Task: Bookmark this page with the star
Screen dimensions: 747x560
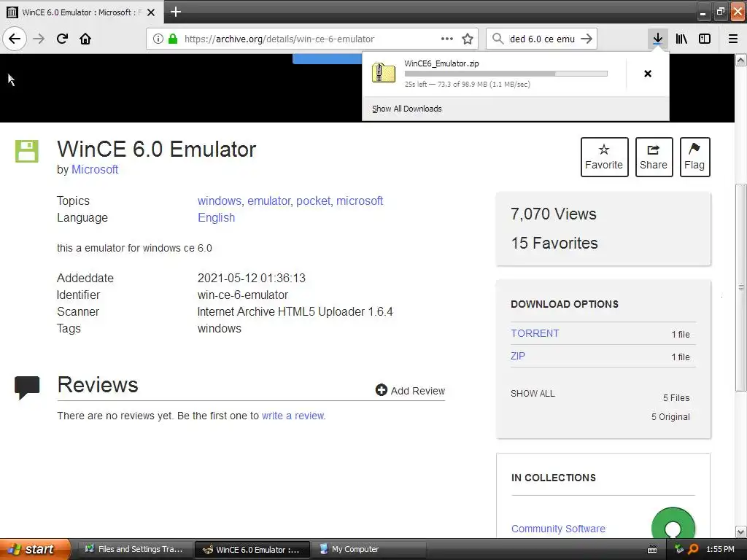Action: pyautogui.click(x=468, y=39)
